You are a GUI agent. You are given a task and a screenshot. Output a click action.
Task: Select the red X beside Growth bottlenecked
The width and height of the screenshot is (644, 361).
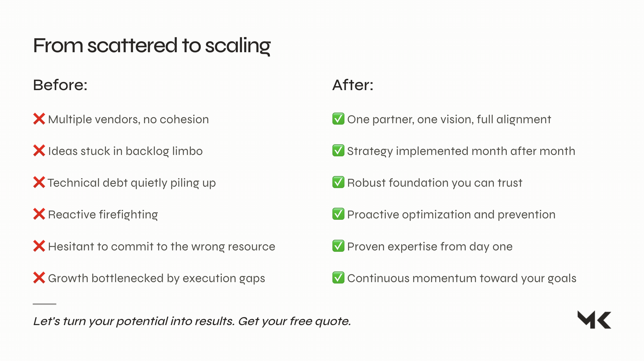coord(39,278)
